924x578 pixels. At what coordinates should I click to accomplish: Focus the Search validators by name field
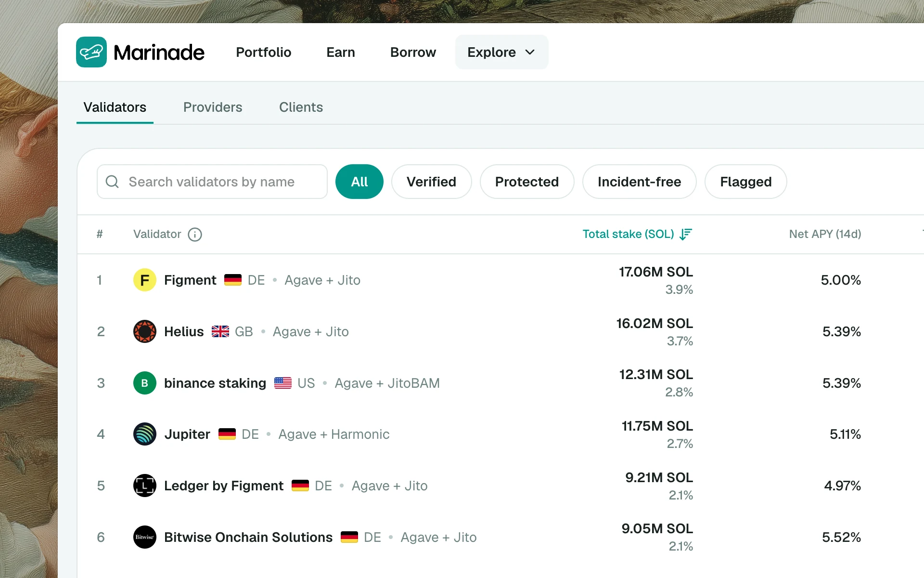click(x=212, y=182)
